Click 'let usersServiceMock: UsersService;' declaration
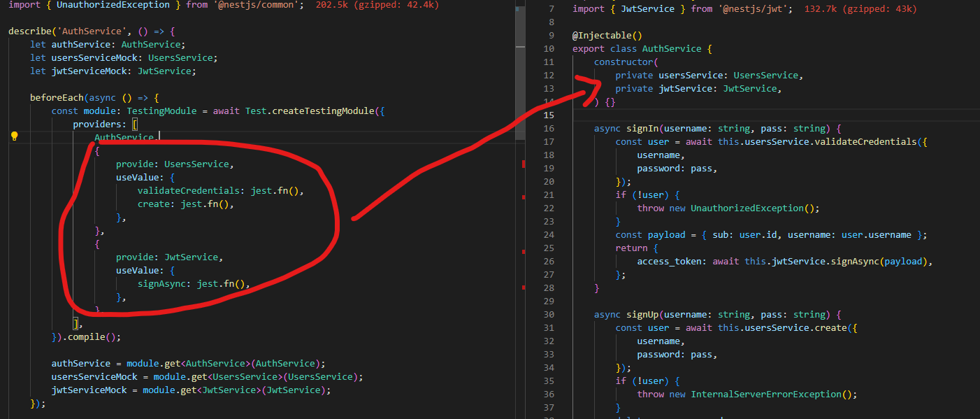The width and height of the screenshot is (980, 419). coord(124,58)
